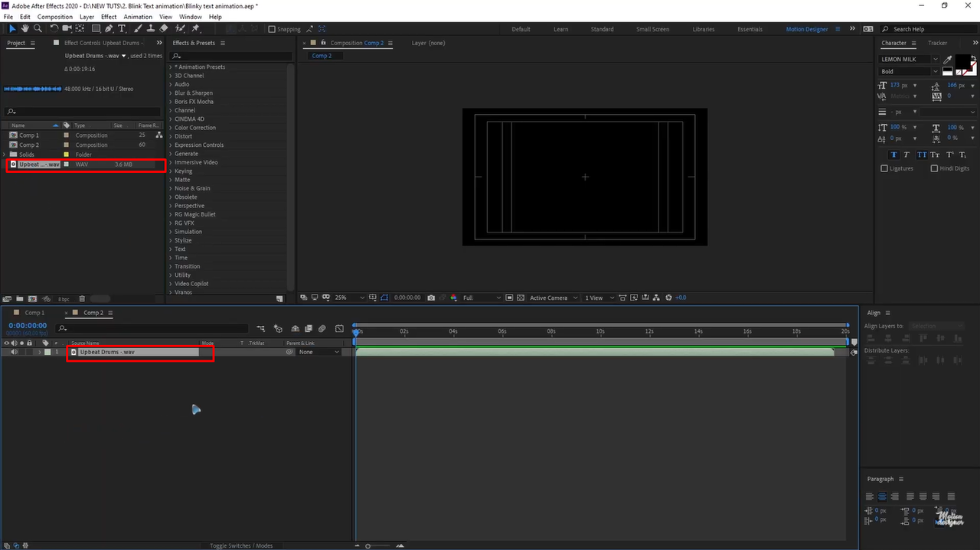Image resolution: width=980 pixels, height=550 pixels.
Task: Toggle transparency grid in viewer
Action: [x=520, y=298]
